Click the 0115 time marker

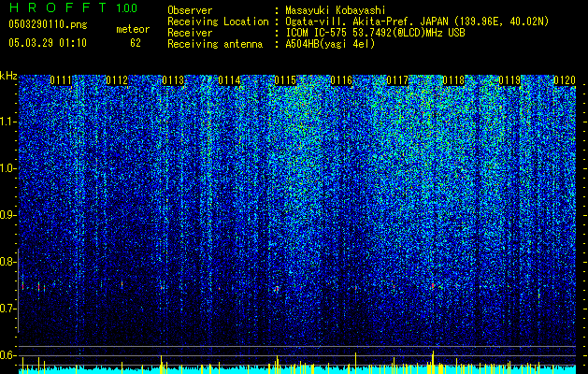[x=285, y=80]
